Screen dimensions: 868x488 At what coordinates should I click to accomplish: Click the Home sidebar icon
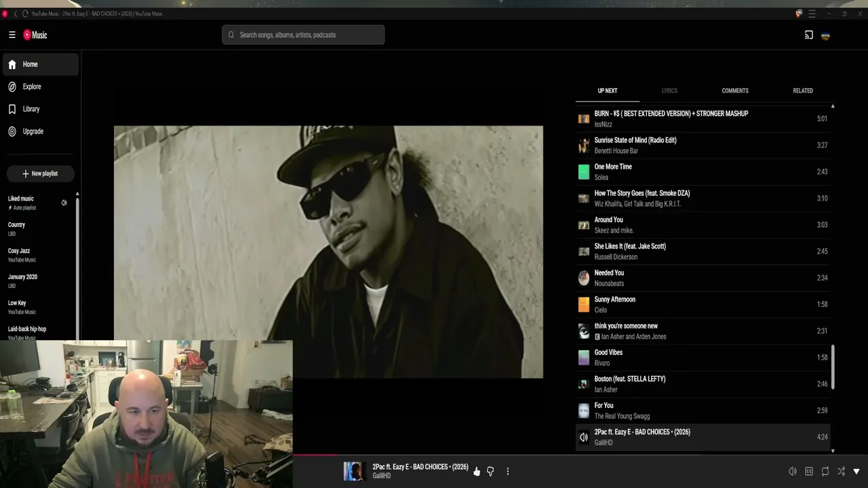pos(12,64)
